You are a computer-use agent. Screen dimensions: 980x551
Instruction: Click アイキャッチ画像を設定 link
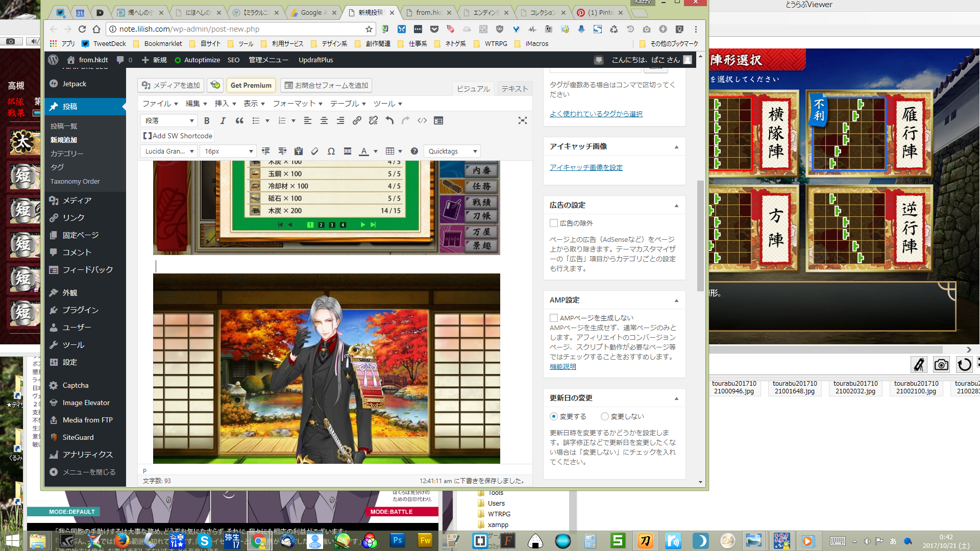click(x=586, y=167)
